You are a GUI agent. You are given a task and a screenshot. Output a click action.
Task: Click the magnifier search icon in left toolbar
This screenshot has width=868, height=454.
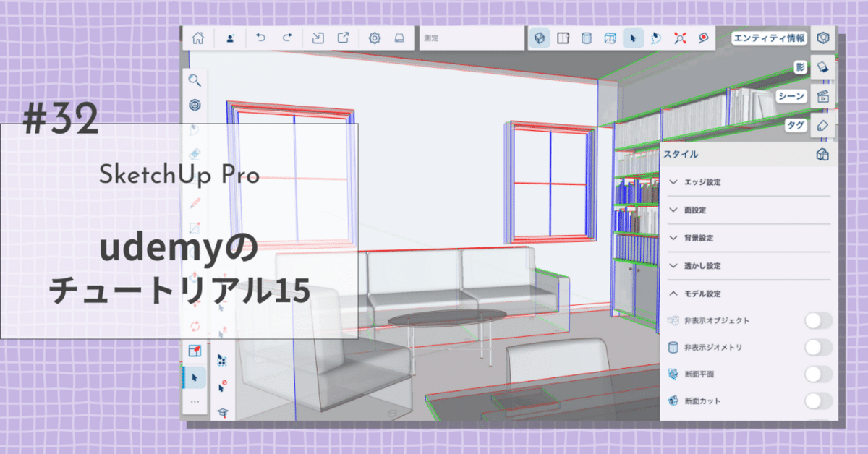click(x=195, y=80)
